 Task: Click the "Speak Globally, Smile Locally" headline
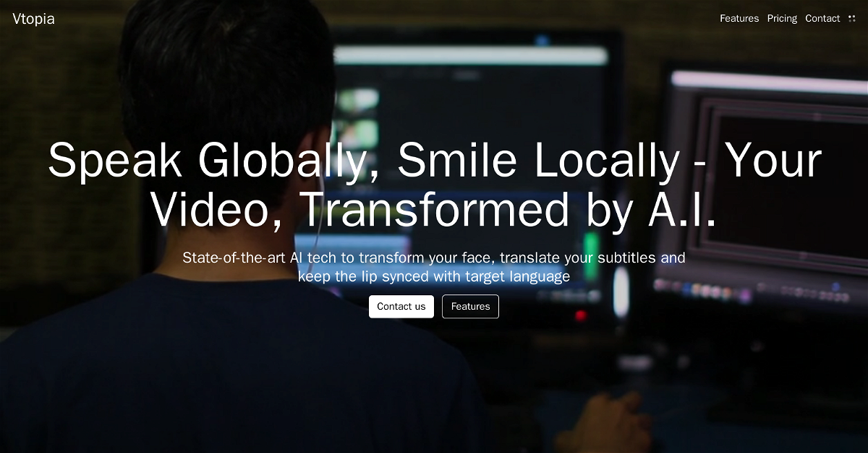pos(434,160)
